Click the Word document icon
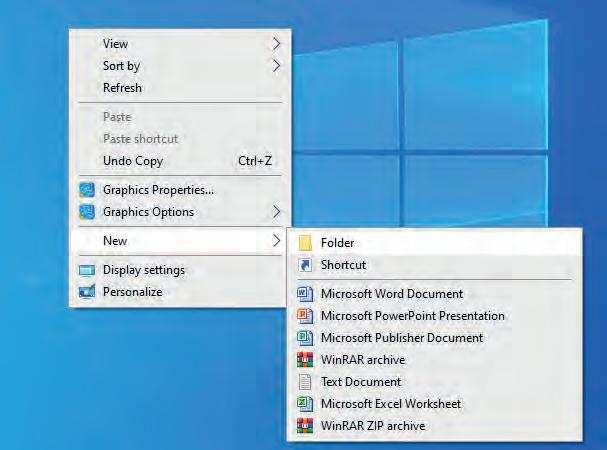 (305, 294)
